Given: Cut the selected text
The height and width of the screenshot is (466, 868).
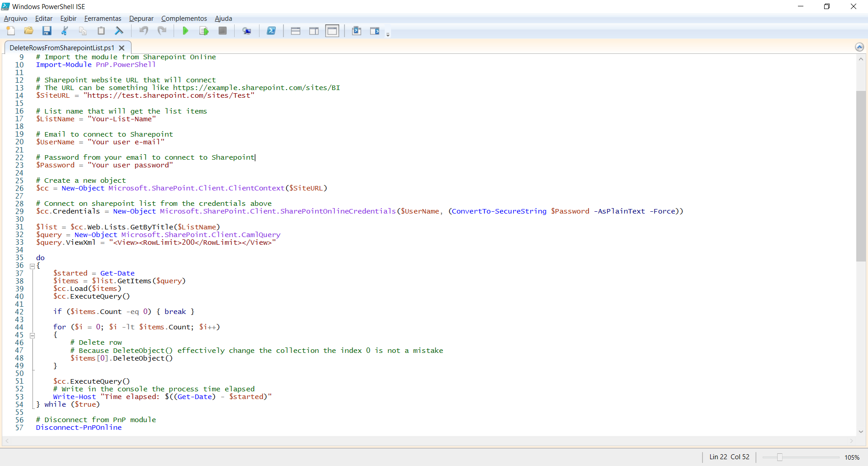Looking at the screenshot, I should point(65,31).
